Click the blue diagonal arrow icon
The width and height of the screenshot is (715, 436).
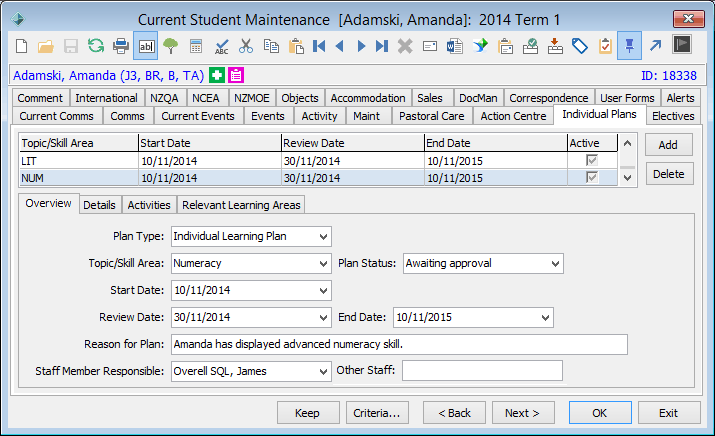(656, 46)
